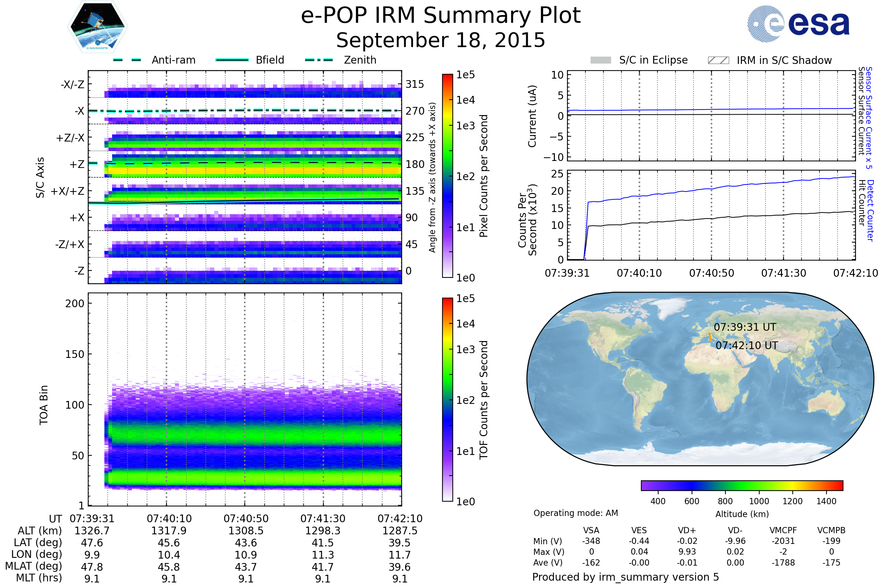Click the Zenith dash-dot legend line
Image resolution: width=882 pixels, height=588 pixels.
[x=319, y=60]
